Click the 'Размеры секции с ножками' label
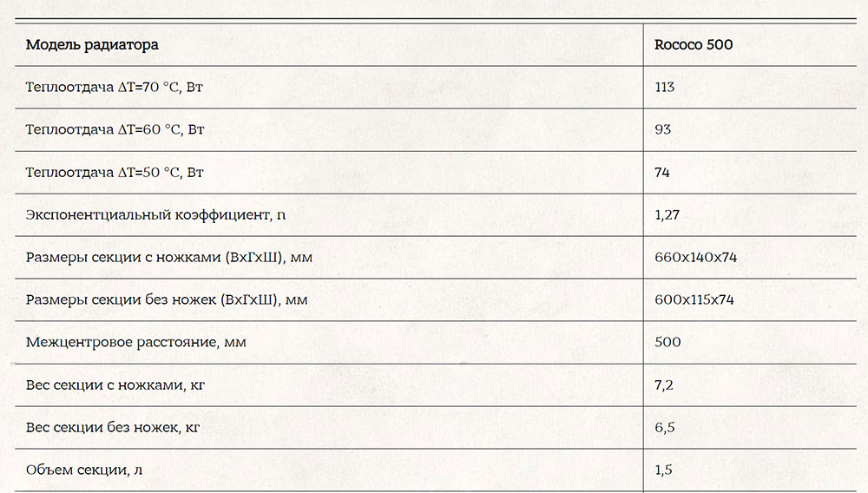The height and width of the screenshot is (493, 868). pyautogui.click(x=169, y=257)
